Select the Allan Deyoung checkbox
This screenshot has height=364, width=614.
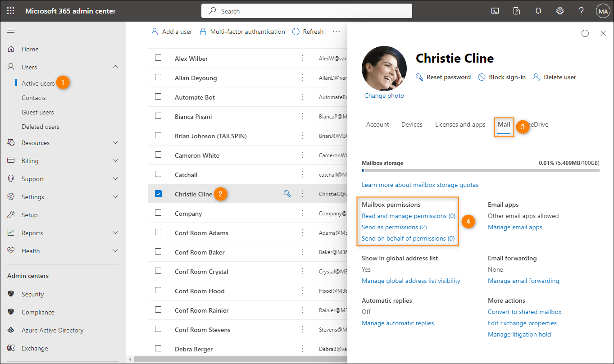click(158, 77)
